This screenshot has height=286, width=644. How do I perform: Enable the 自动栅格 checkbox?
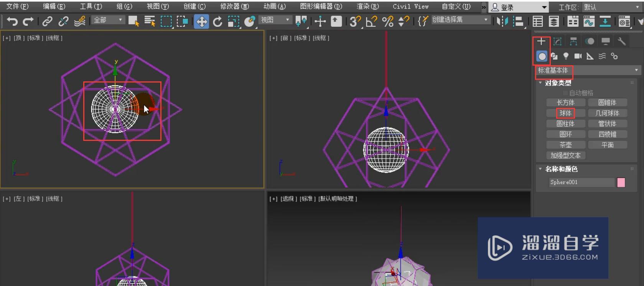tap(565, 93)
